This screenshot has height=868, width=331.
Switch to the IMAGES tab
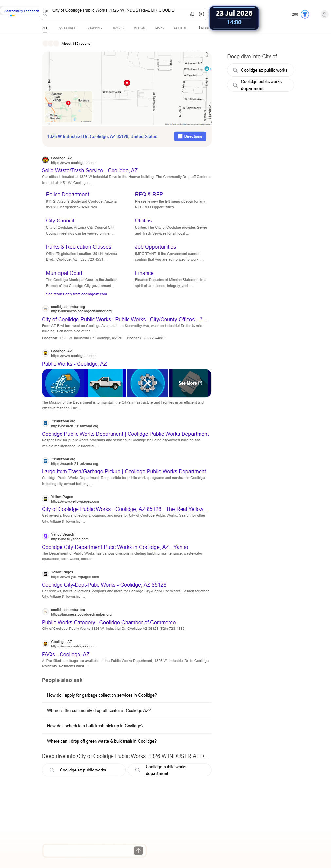[x=118, y=28]
